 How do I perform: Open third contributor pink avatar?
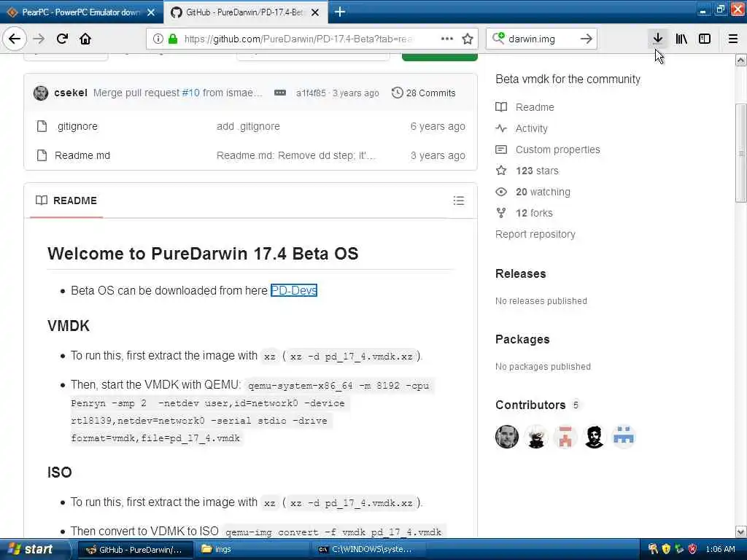(x=565, y=437)
